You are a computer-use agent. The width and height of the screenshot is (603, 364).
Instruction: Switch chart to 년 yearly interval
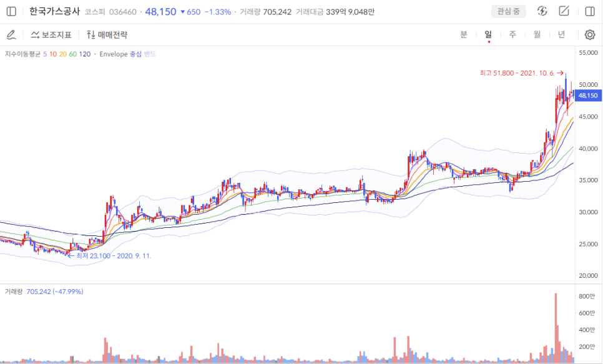click(x=561, y=34)
